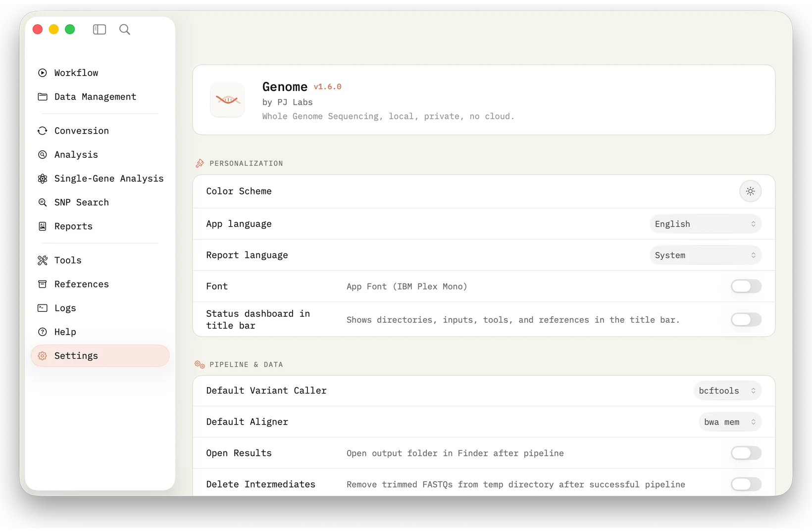Open the App language dropdown
Image resolution: width=812 pixels, height=532 pixels.
coord(705,224)
